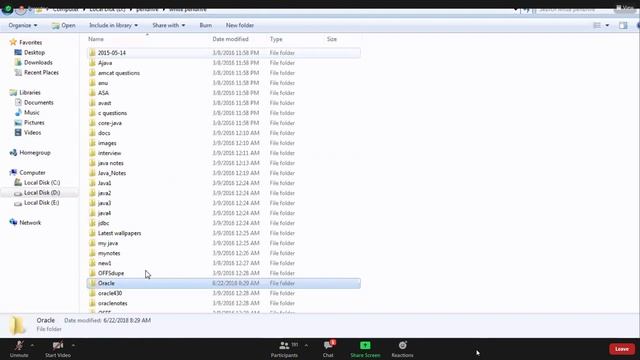
Task: Select the interview folder icon
Action: coord(92,153)
